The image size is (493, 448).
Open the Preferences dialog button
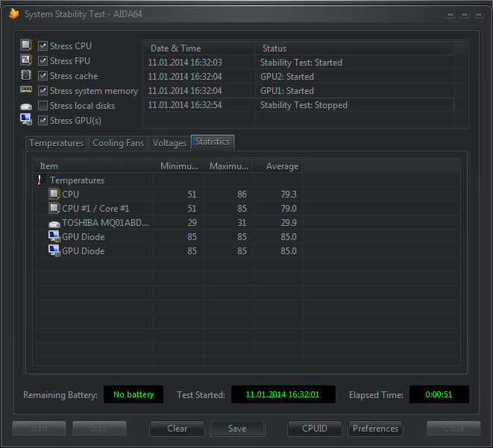tap(375, 429)
